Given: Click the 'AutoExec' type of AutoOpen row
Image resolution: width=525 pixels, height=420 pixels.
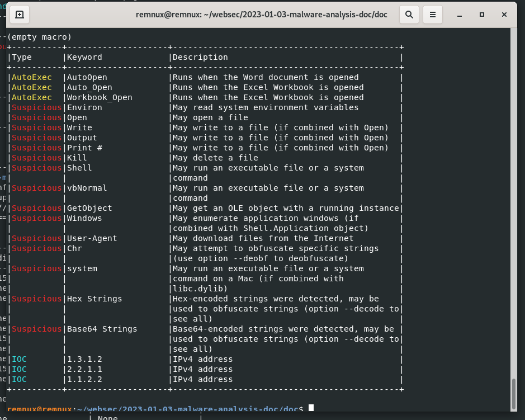Looking at the screenshot, I should (32, 77).
